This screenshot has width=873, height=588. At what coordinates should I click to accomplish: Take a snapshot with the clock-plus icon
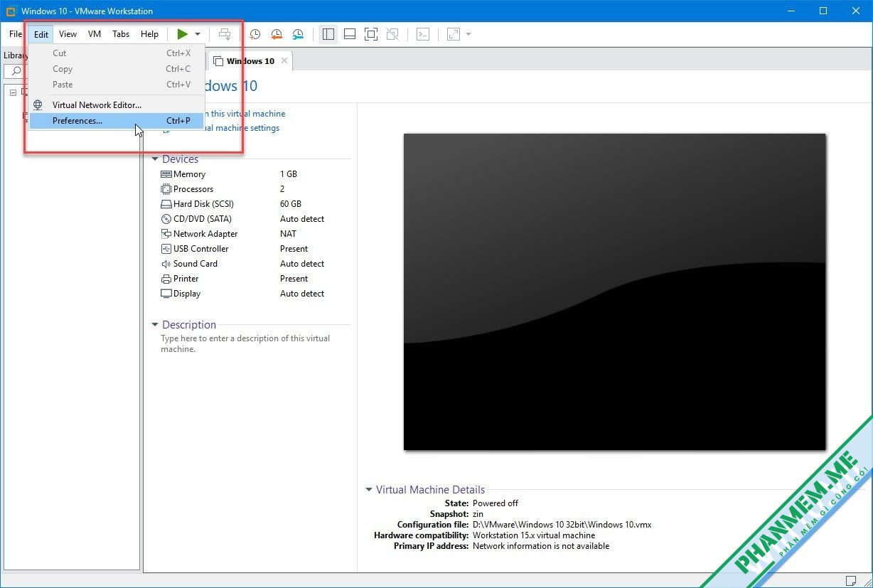point(255,34)
